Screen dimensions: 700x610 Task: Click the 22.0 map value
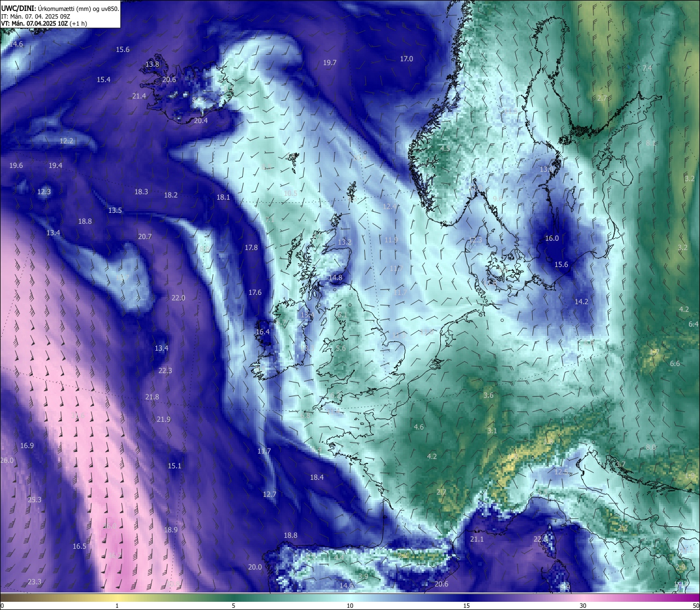point(178,298)
